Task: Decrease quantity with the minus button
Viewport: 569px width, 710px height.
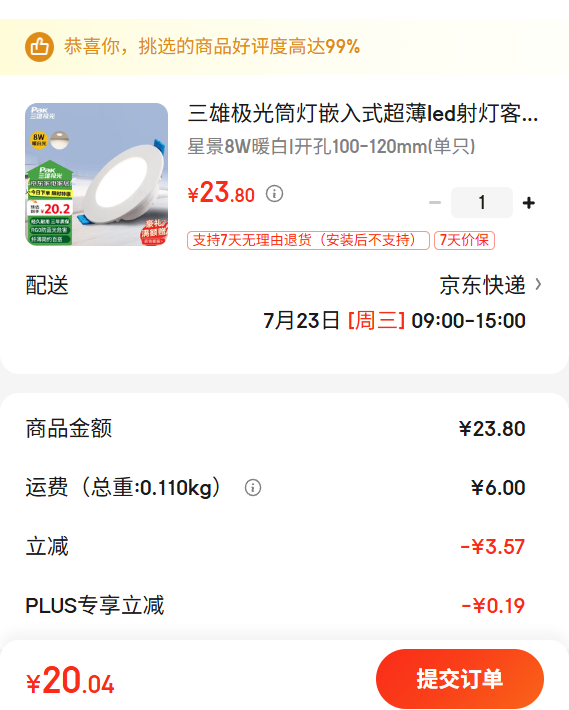Action: pyautogui.click(x=435, y=202)
